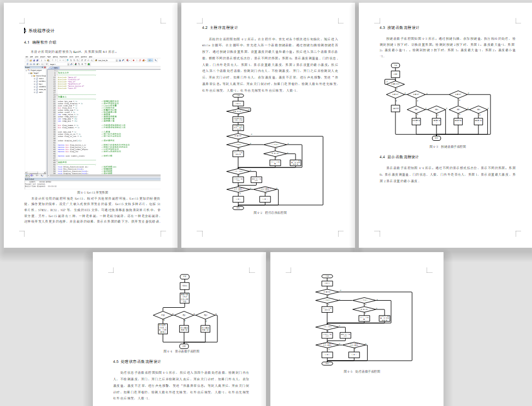Click the caption '图4-3 按键函数子流程图'
Viewport: 532px width, 406px height.
click(x=447, y=147)
